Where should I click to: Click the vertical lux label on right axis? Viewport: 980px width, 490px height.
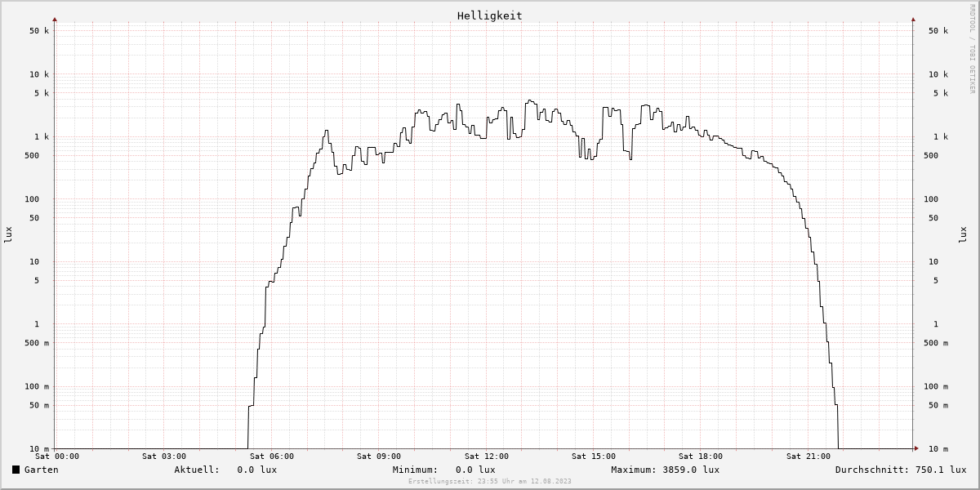pyautogui.click(x=962, y=234)
